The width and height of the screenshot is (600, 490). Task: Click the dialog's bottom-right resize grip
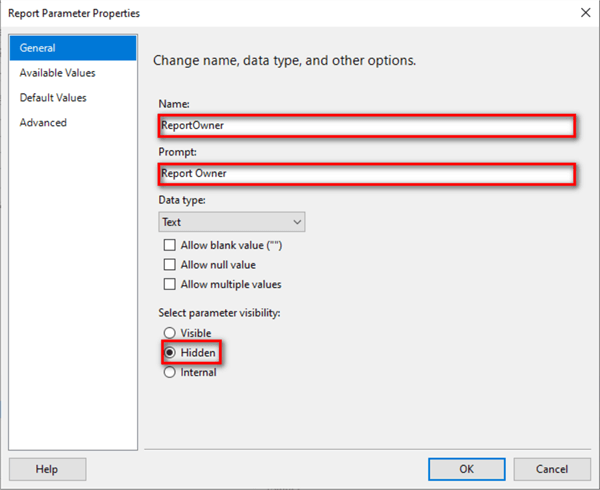tap(594, 484)
